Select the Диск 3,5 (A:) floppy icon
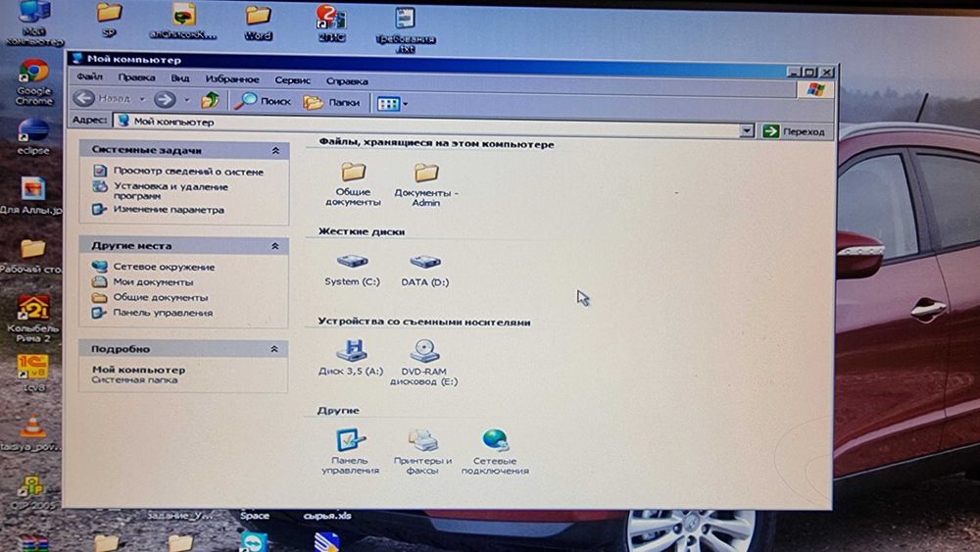This screenshot has height=552, width=980. 351,357
